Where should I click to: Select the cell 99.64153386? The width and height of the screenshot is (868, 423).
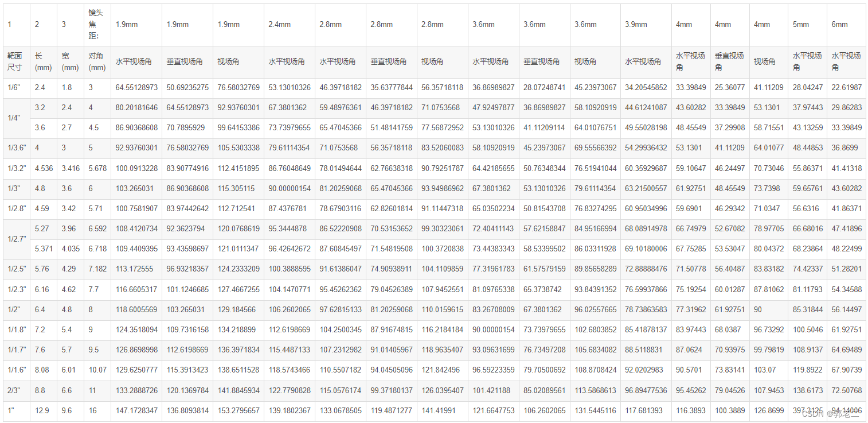[238, 127]
